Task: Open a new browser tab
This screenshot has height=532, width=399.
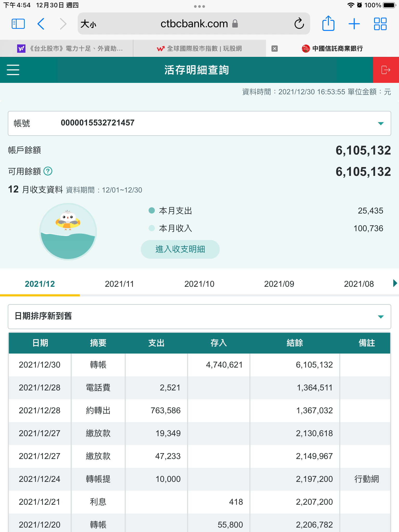Action: click(354, 24)
